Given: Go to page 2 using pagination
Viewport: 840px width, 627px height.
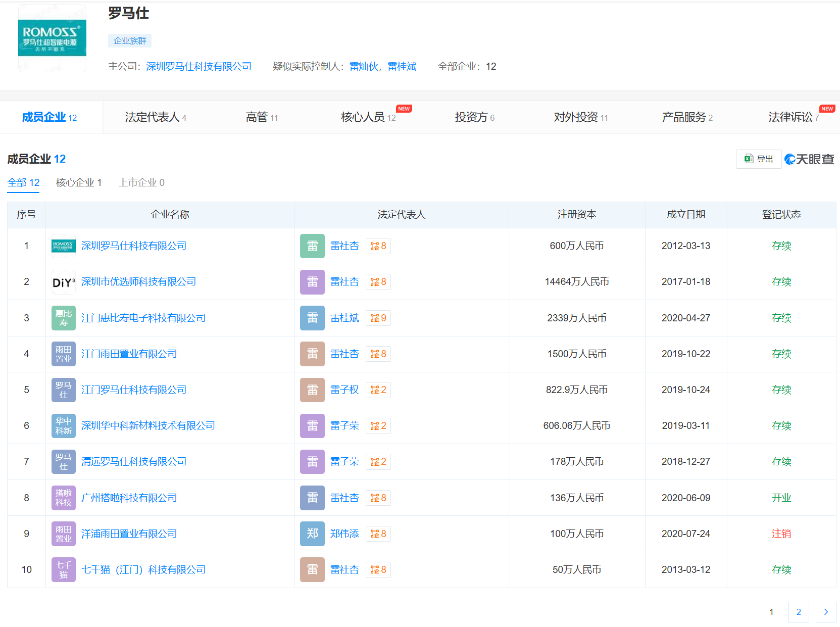Looking at the screenshot, I should 799,612.
